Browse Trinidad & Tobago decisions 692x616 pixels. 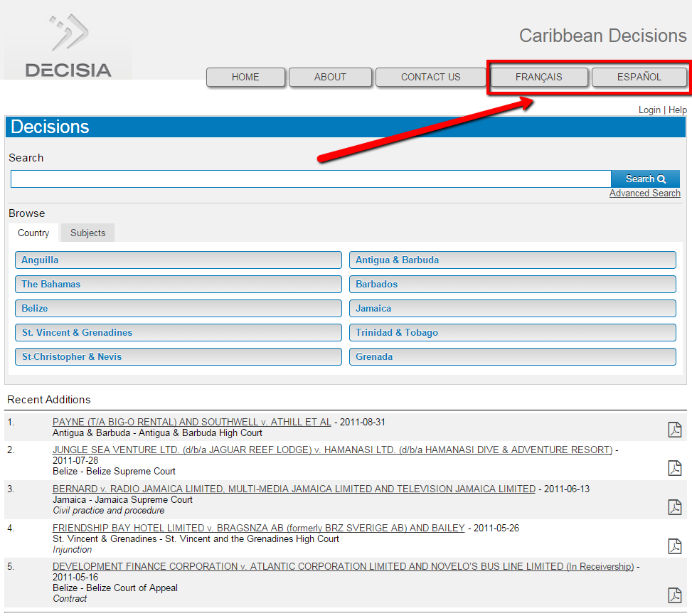click(512, 333)
